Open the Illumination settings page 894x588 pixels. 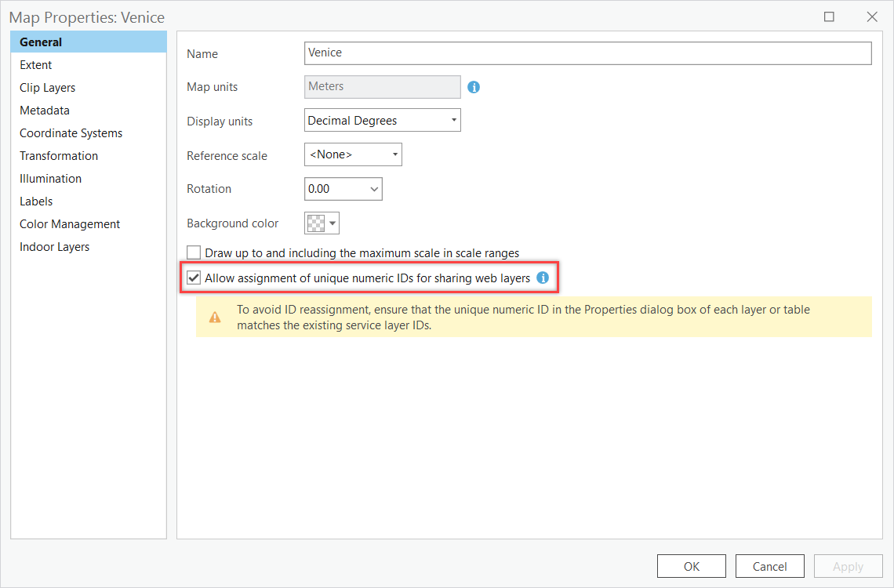point(50,178)
